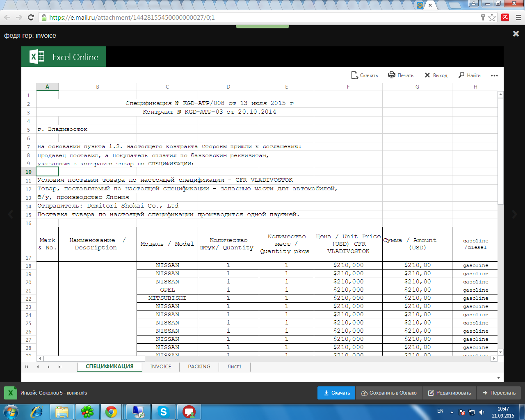The height and width of the screenshot is (420, 525).
Task: Switch to the INVOICE sheet tab
Action: (161, 367)
